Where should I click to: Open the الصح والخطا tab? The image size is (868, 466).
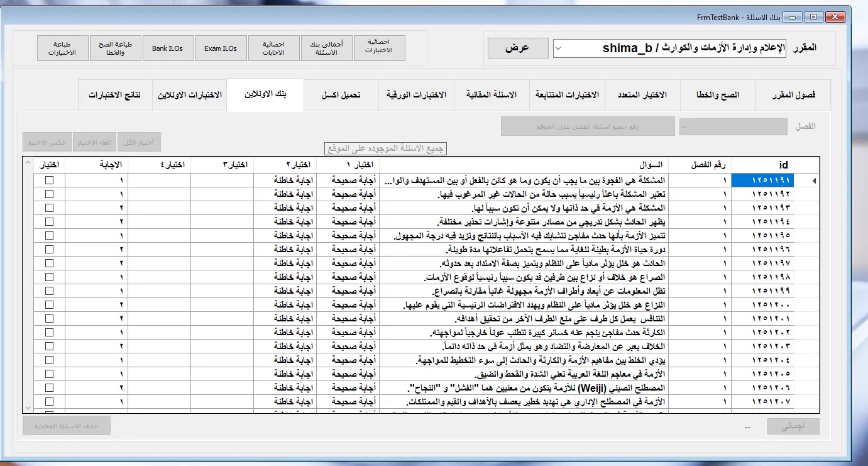point(718,95)
